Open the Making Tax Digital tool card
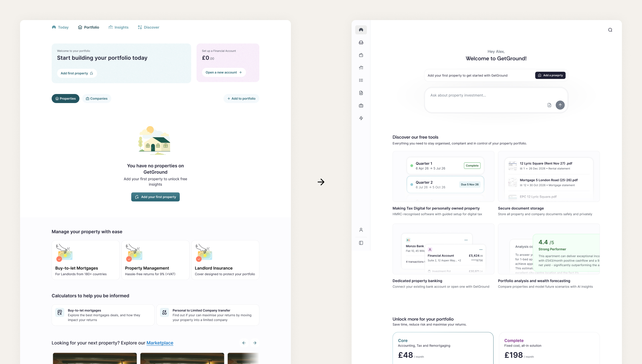 [x=443, y=184]
